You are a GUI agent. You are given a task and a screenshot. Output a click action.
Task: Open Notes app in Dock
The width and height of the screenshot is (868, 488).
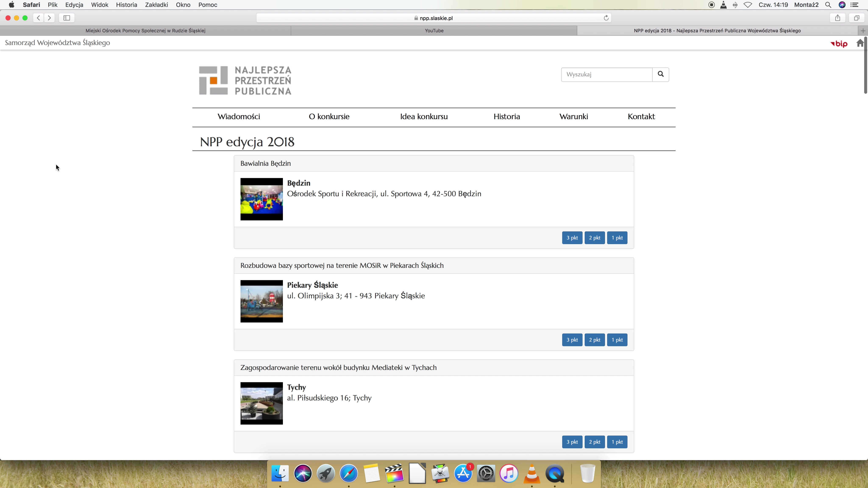point(371,473)
